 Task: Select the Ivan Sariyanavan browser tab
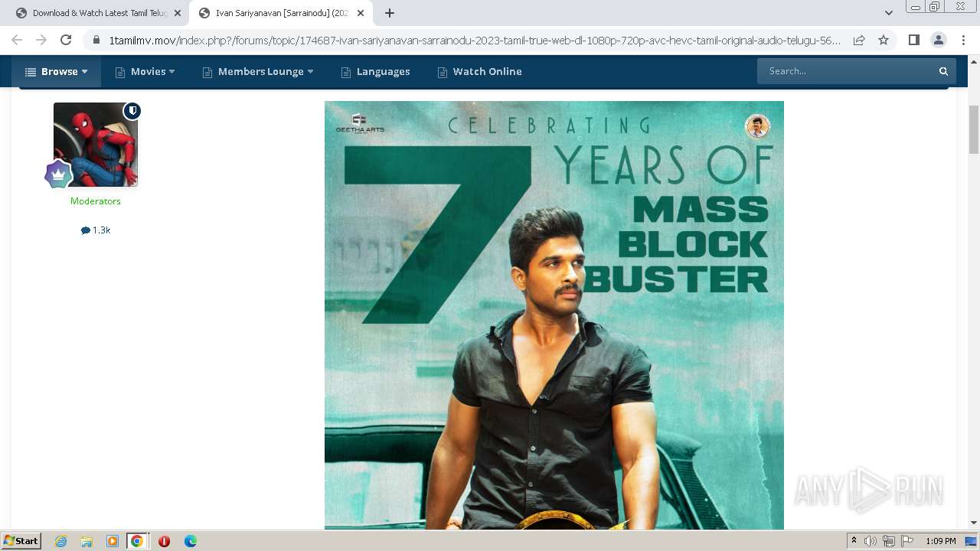tap(279, 13)
